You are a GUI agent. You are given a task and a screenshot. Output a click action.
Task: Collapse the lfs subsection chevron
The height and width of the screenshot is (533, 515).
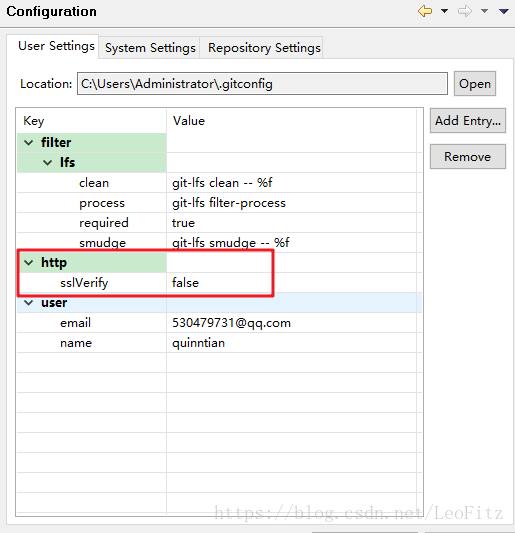point(48,163)
